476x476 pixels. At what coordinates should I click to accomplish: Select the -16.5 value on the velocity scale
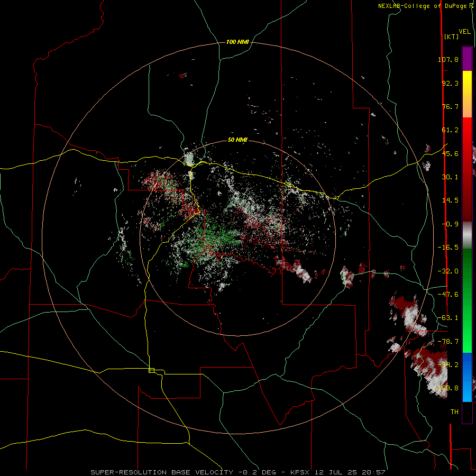pos(448,248)
